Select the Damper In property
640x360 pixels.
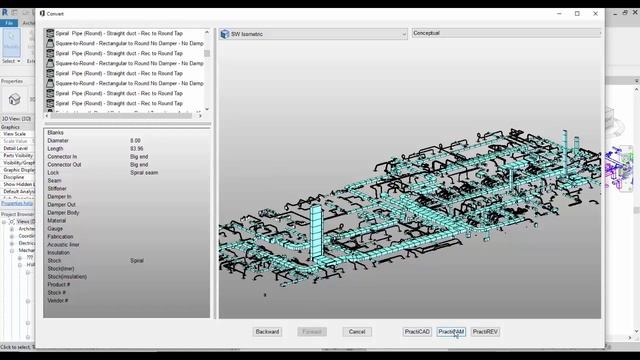click(127, 197)
